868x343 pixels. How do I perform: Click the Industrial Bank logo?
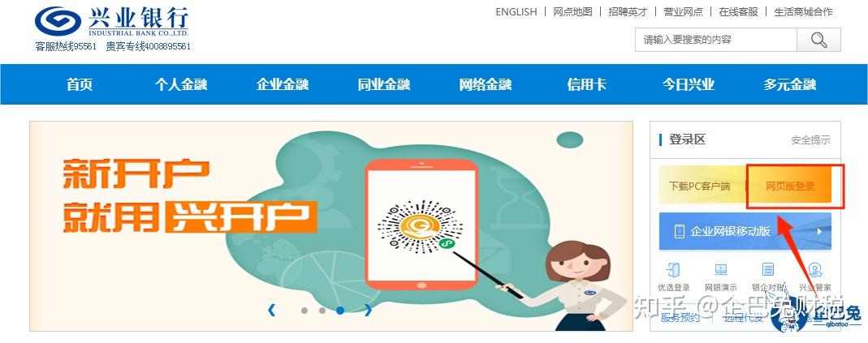pyautogui.click(x=111, y=22)
